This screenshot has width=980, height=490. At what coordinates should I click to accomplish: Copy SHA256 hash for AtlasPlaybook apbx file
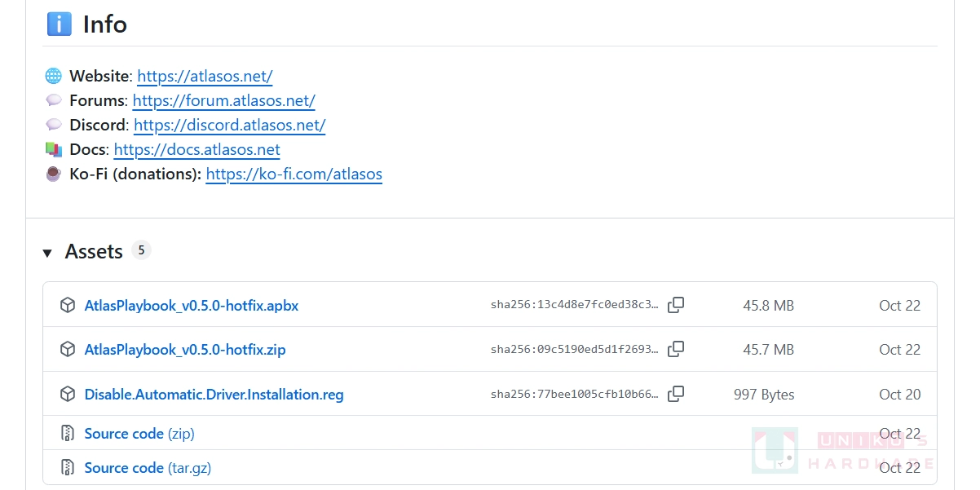click(675, 306)
